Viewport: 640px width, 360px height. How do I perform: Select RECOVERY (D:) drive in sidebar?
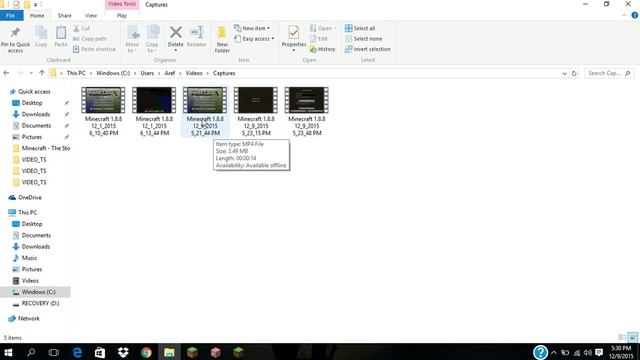coord(40,303)
